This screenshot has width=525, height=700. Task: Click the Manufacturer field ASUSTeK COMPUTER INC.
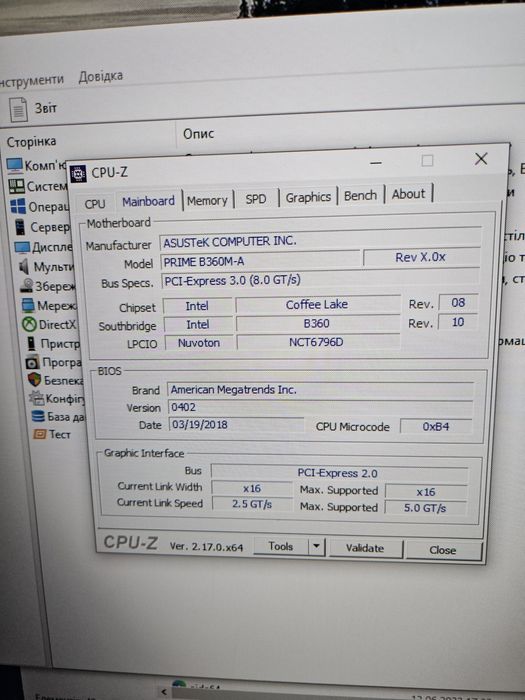320,241
